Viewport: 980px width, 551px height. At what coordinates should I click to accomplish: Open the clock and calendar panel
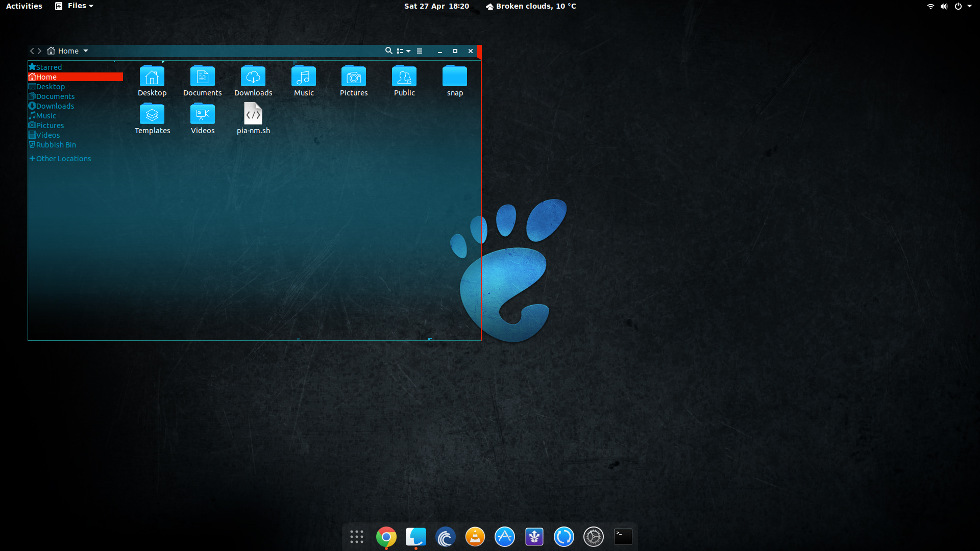(x=436, y=6)
